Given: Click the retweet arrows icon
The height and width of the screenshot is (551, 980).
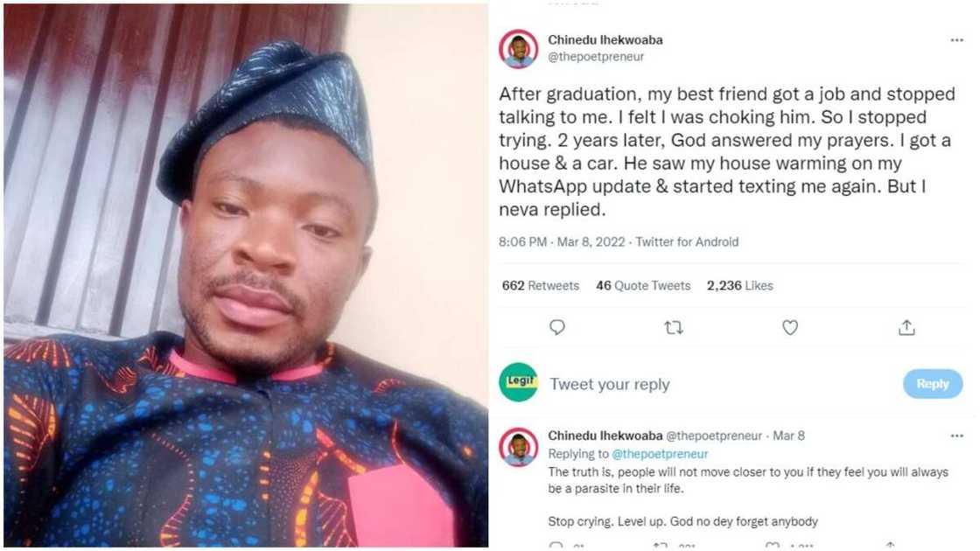Looking at the screenshot, I should 673,327.
